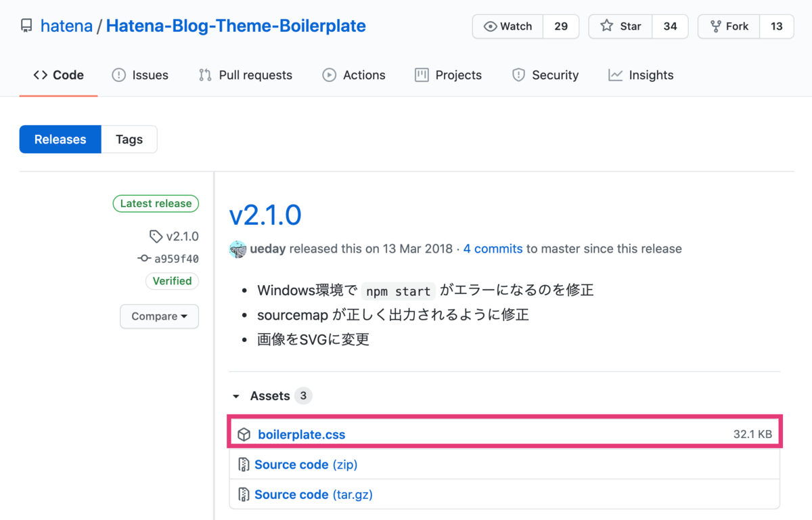Click the ueday avatar image
The image size is (812, 520).
[x=238, y=249]
